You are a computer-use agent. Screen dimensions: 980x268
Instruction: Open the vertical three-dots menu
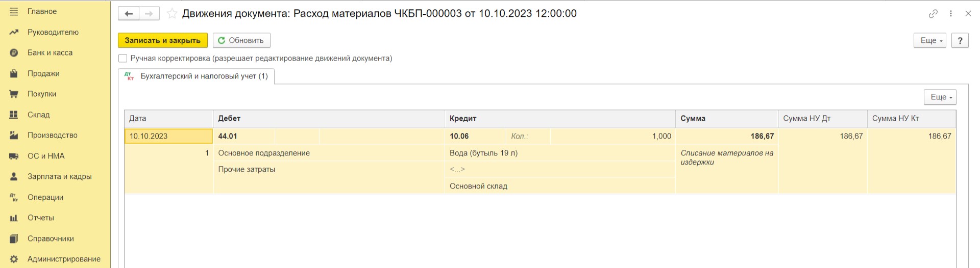(951, 14)
